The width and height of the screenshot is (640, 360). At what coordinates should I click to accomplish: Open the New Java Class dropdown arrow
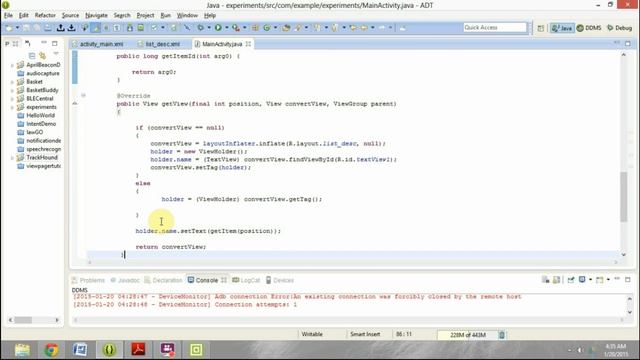pos(275,28)
